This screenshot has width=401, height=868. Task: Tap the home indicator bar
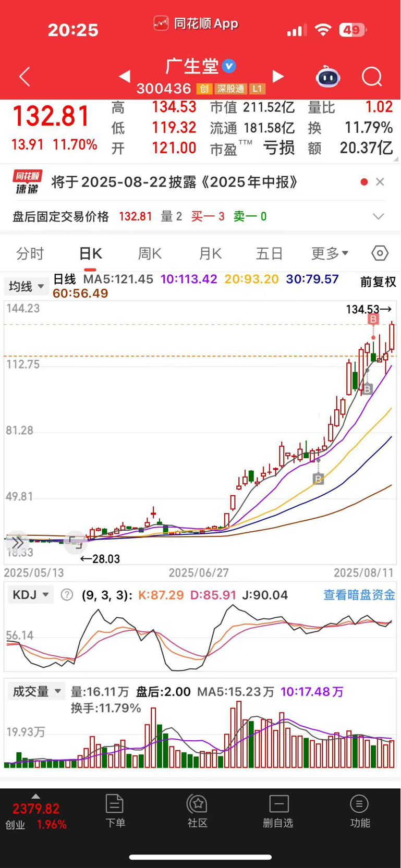[200, 857]
